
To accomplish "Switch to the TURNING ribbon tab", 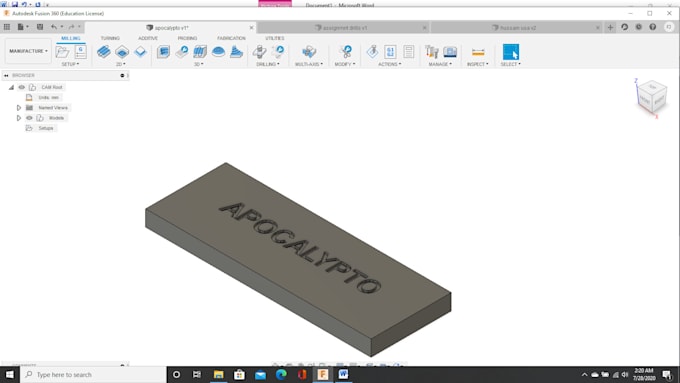I will [x=110, y=38].
